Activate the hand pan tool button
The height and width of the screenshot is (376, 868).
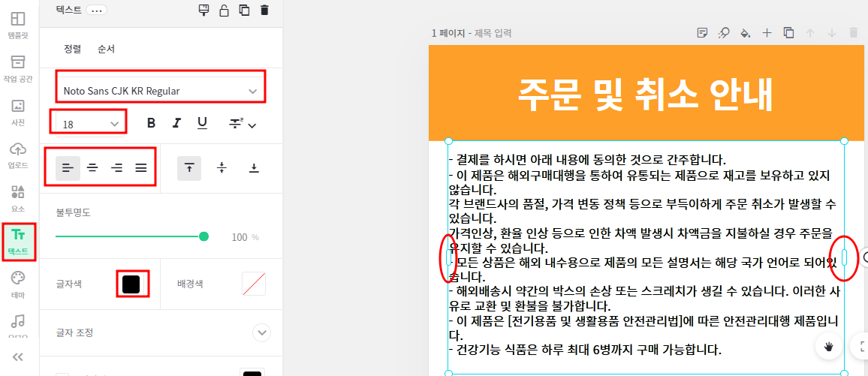(829, 347)
